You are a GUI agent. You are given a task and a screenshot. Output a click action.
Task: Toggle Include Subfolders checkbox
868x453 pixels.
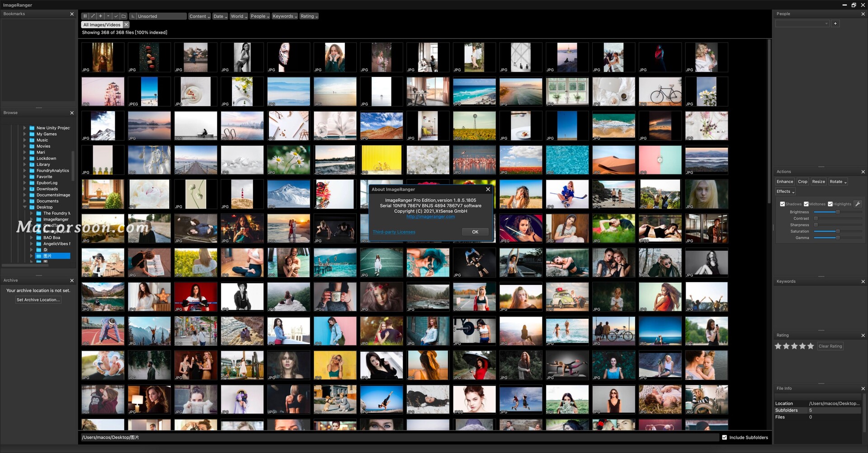tap(725, 438)
